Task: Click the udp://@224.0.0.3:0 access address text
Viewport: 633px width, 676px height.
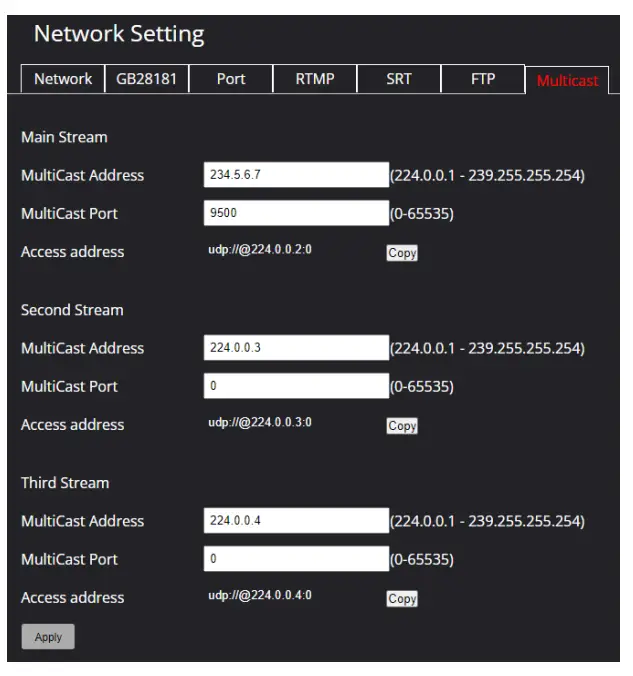Action: [x=260, y=423]
